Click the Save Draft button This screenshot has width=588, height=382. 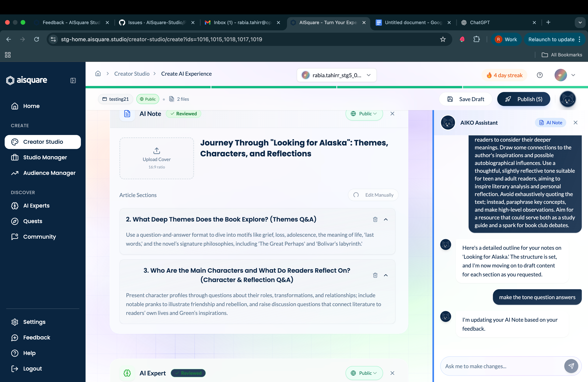pos(466,99)
